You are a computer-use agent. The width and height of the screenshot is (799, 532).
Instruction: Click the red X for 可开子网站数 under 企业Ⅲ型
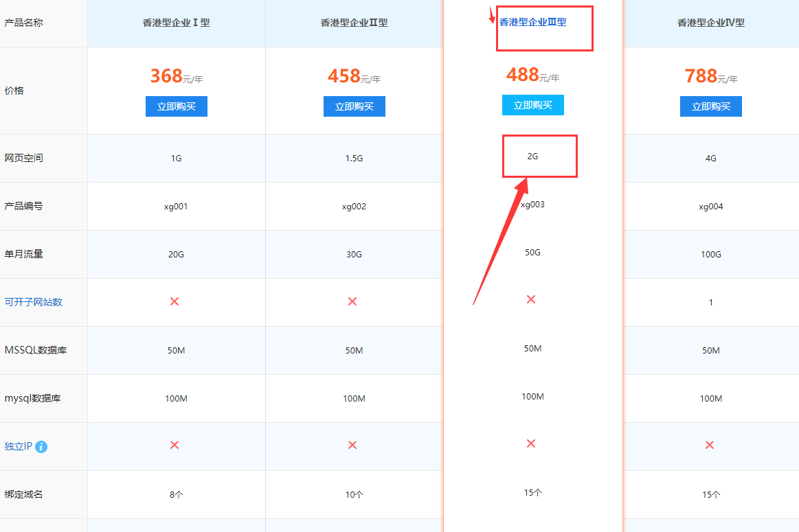[530, 299]
